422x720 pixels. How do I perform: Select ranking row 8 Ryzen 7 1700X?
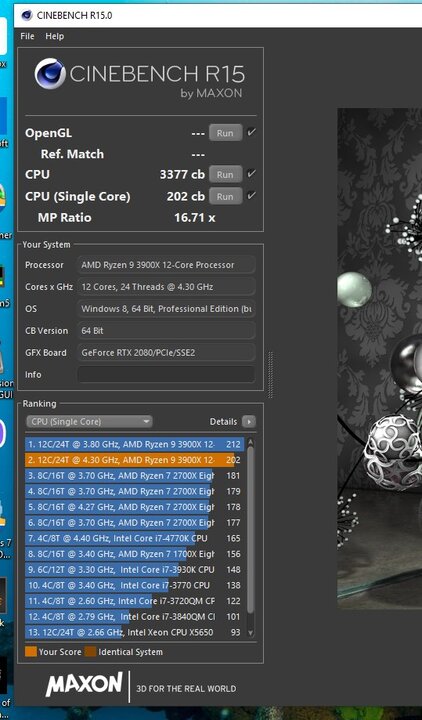click(x=135, y=554)
